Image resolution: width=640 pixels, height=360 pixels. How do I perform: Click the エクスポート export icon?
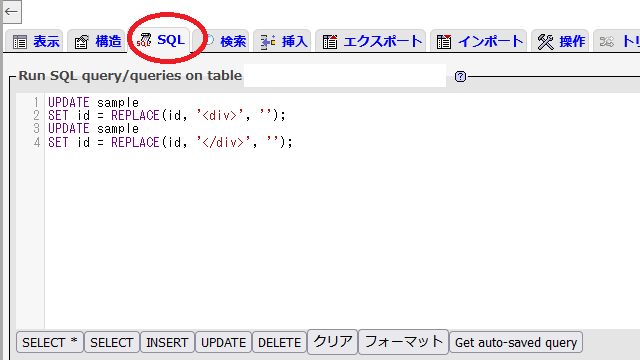pyautogui.click(x=330, y=42)
